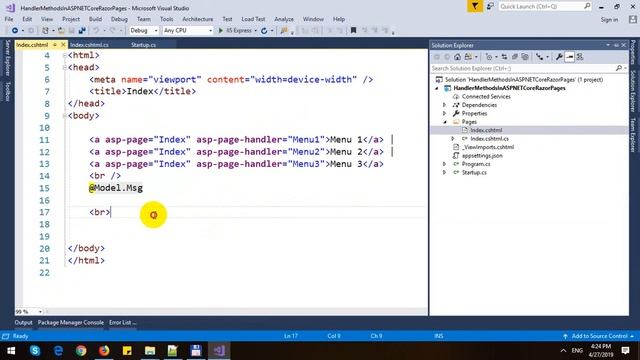Open Firefox from the taskbar
The image size is (640, 360).
click(x=104, y=351)
